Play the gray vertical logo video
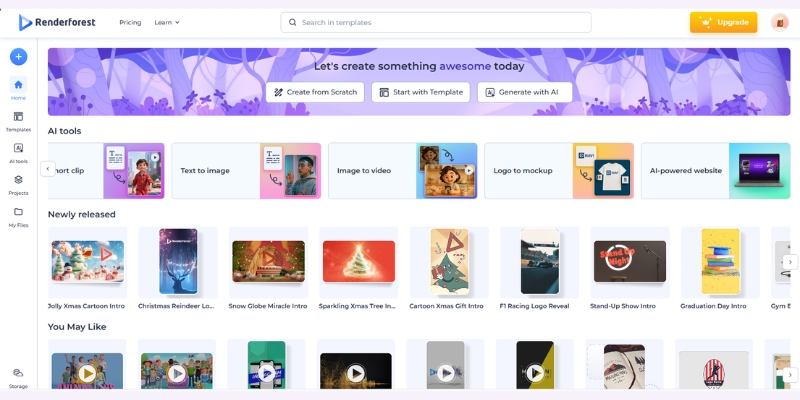 pyautogui.click(x=445, y=374)
